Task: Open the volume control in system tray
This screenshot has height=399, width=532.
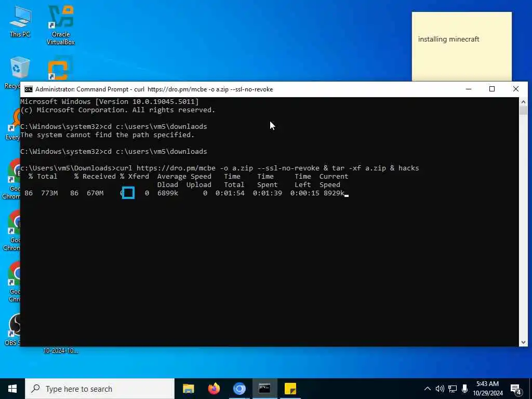Action: point(440,389)
